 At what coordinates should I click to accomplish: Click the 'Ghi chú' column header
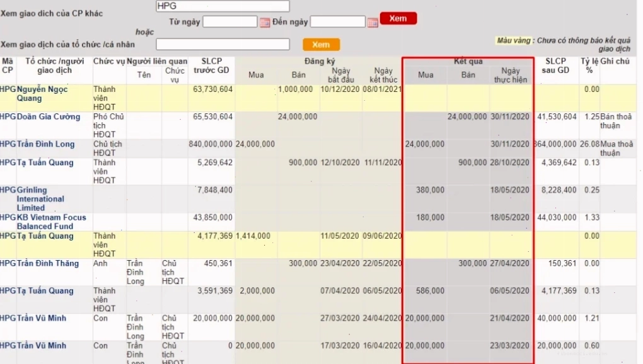(615, 62)
